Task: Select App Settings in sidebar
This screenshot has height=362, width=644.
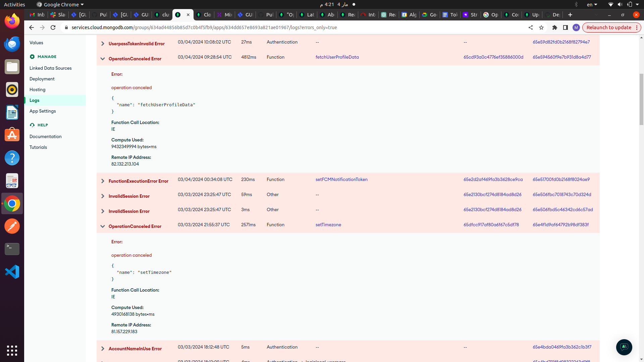Action: tap(43, 111)
